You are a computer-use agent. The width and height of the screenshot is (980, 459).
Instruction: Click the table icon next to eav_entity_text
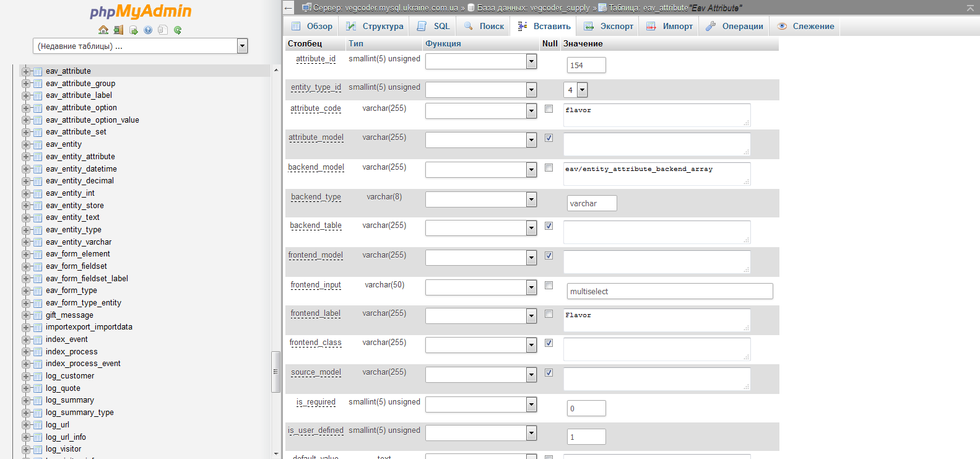click(x=38, y=217)
